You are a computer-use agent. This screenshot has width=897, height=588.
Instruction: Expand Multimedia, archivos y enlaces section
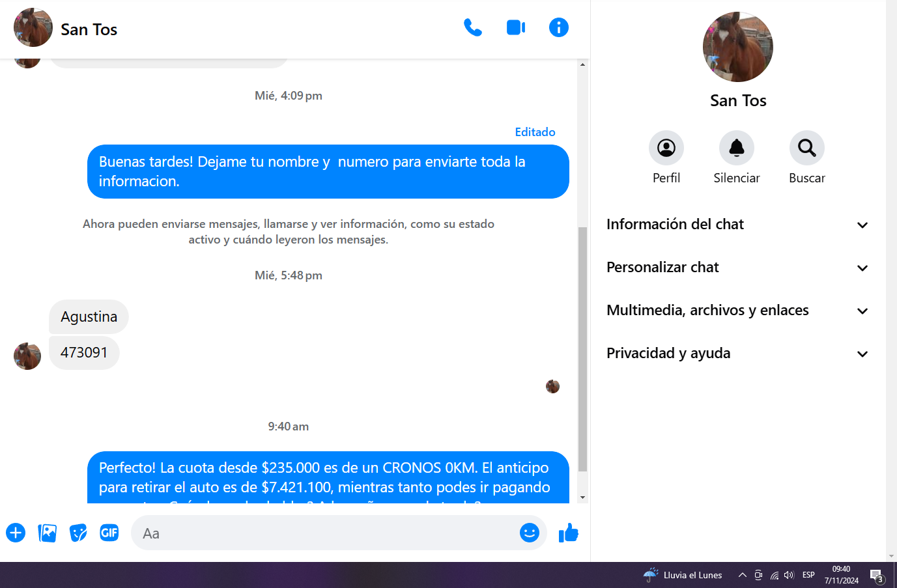point(737,311)
